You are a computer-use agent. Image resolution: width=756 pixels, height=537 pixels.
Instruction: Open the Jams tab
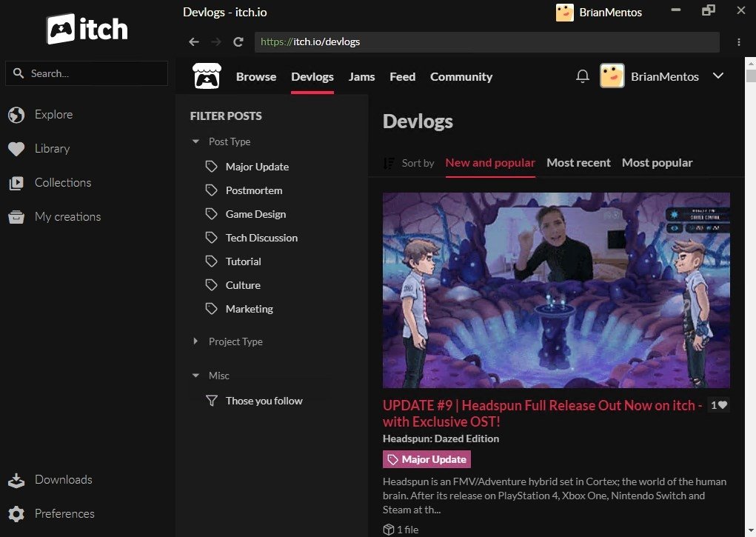(361, 77)
